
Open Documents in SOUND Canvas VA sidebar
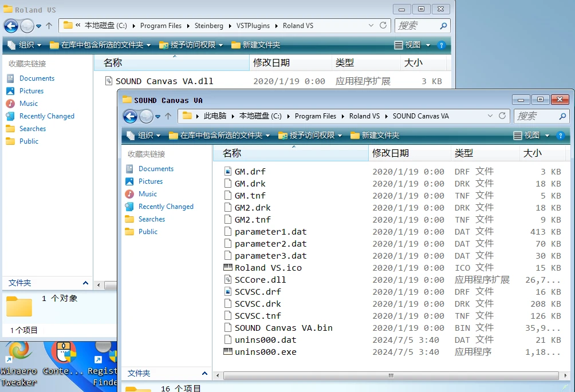[156, 169]
